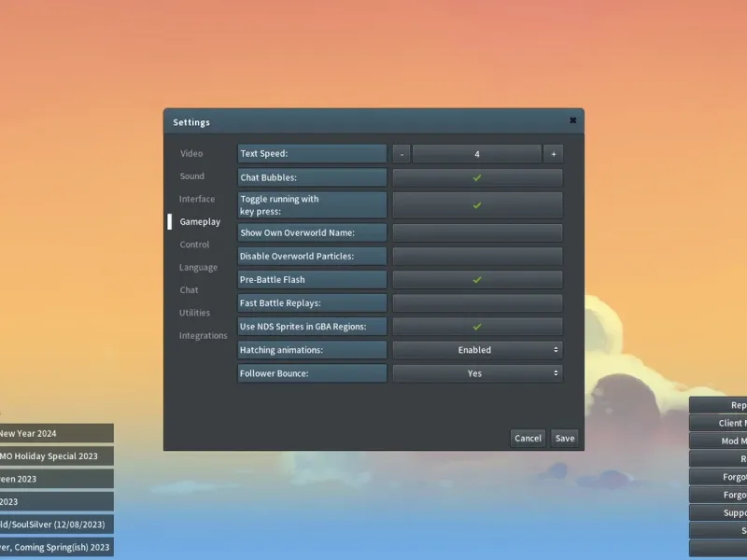Decrease Text Speed with the minus button
The height and width of the screenshot is (560, 747).
click(x=402, y=154)
